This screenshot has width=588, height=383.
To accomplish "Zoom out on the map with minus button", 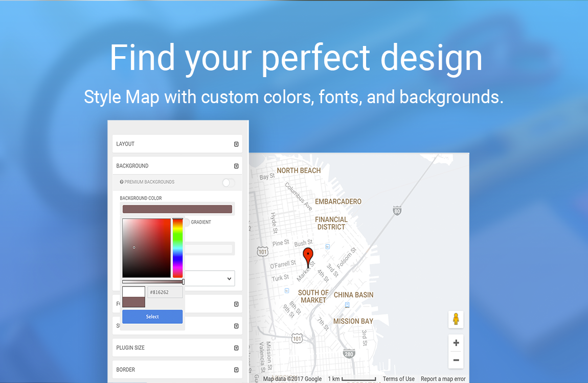I will pyautogui.click(x=456, y=360).
